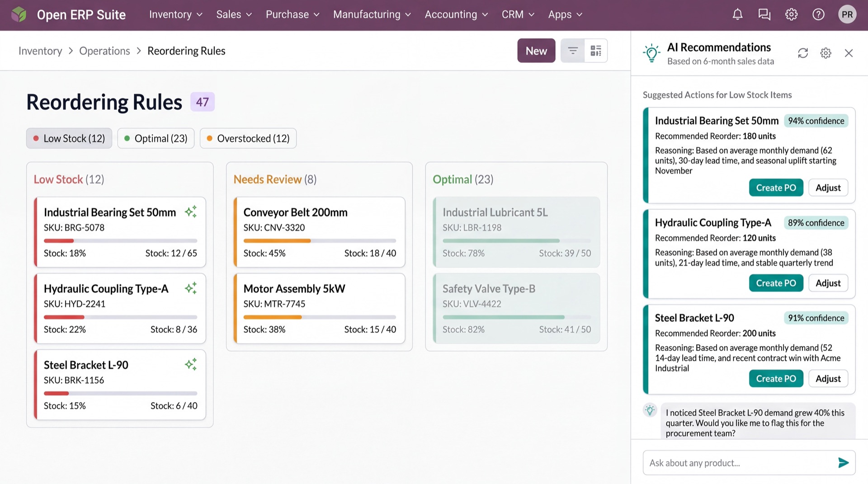
Task: Click the 91% confidence badge
Action: point(816,318)
